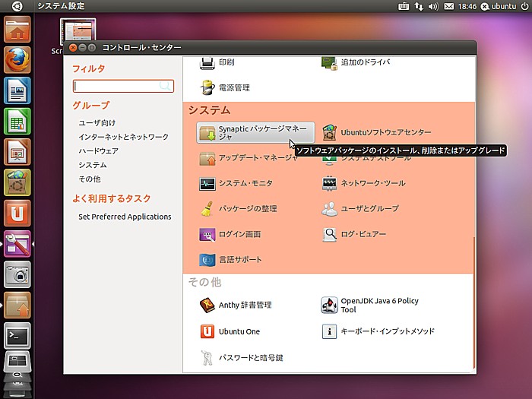Click the control center vertical scrollbar
Screen dimensions: 532x399
(474, 302)
